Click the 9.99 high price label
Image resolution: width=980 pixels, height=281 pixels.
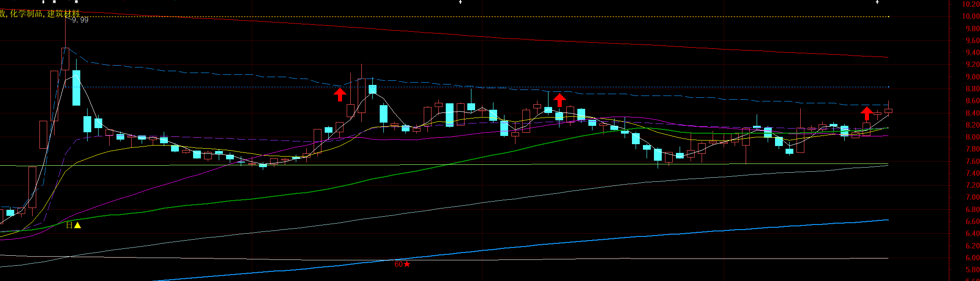click(x=80, y=20)
